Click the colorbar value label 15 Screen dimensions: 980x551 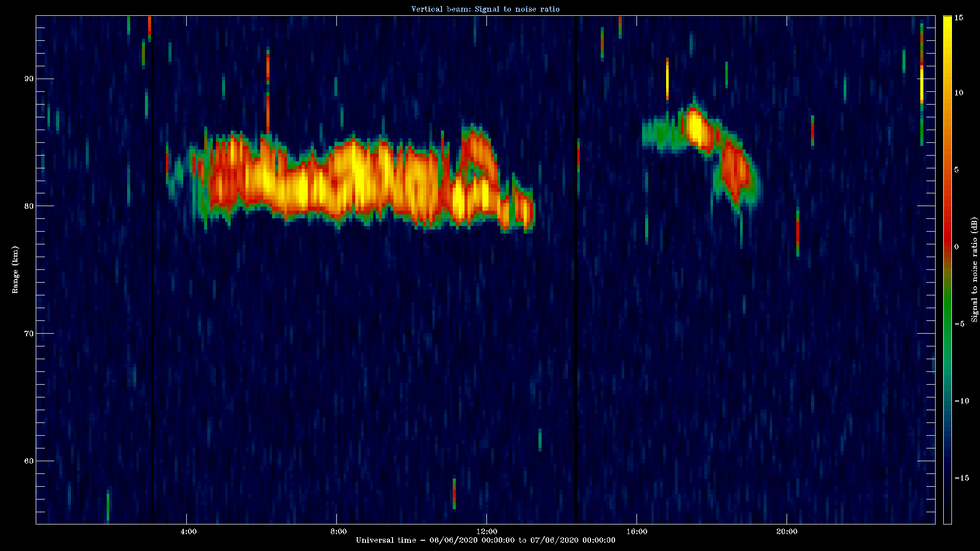(x=959, y=18)
